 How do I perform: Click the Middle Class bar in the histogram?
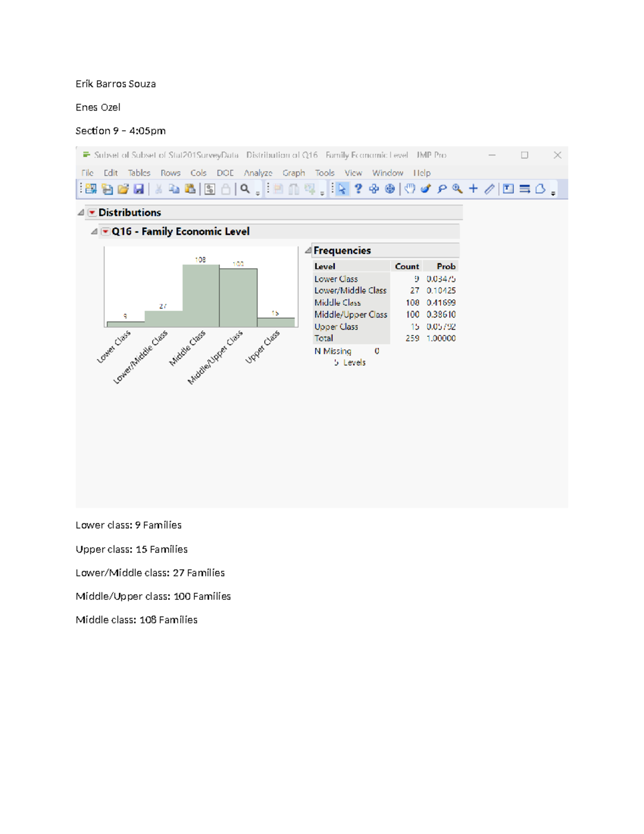(x=201, y=295)
